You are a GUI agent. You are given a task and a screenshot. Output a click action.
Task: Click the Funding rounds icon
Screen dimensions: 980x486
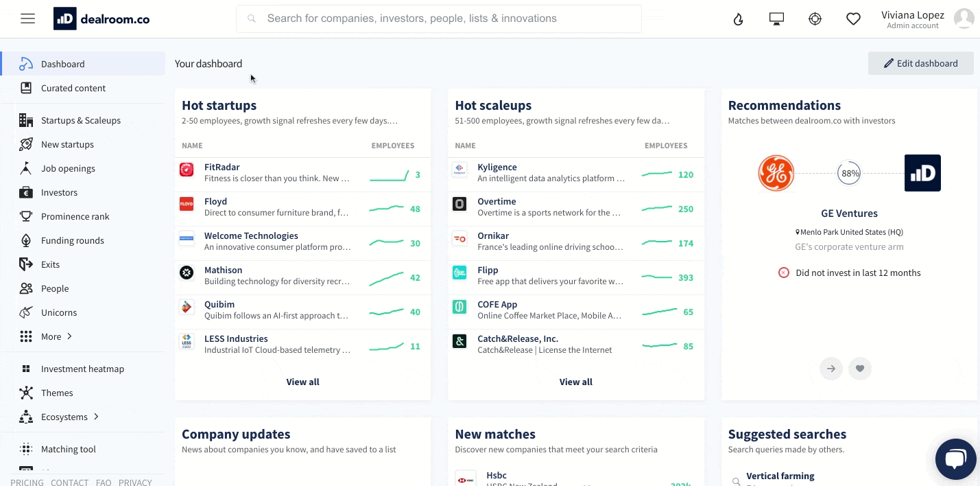pos(26,240)
